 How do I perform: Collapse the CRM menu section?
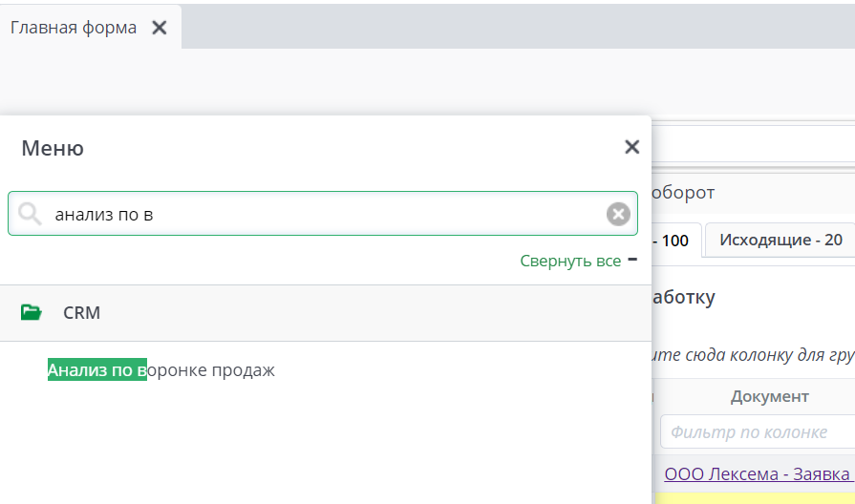(x=81, y=313)
